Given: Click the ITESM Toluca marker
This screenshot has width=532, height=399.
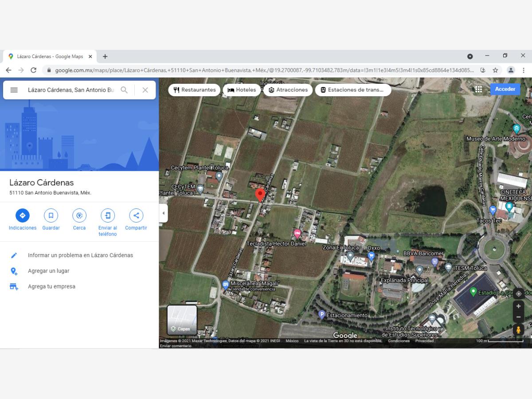Looking at the screenshot, I should [448, 267].
